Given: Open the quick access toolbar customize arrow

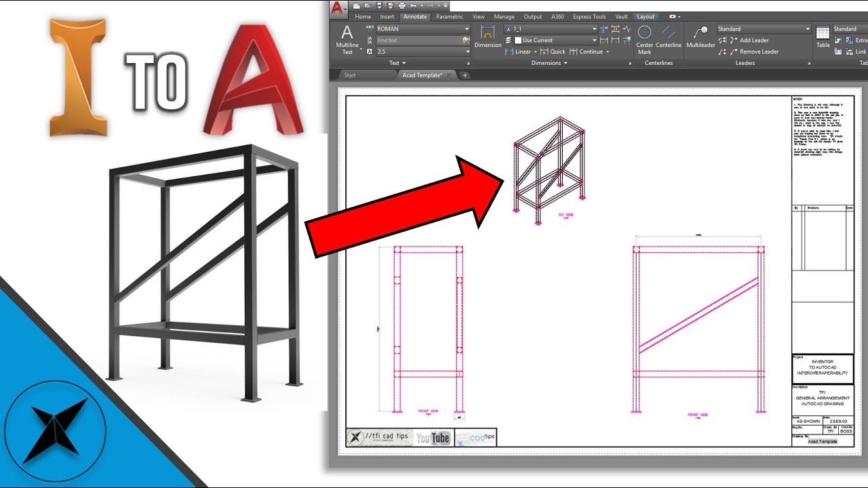Looking at the screenshot, I should (x=446, y=5).
